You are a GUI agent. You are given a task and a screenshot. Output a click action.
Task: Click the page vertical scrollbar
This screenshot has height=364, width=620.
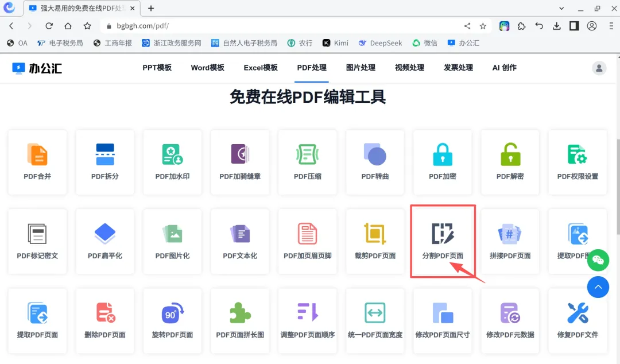618,186
